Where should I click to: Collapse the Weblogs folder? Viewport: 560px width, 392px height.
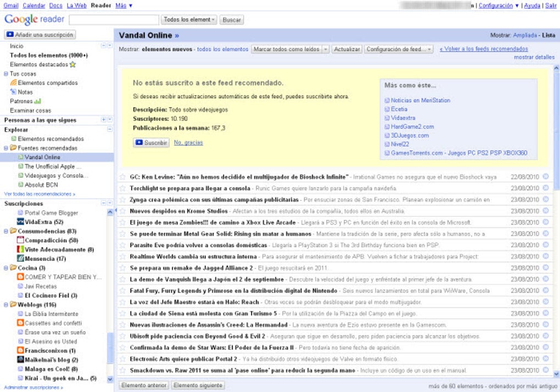pos(5,305)
